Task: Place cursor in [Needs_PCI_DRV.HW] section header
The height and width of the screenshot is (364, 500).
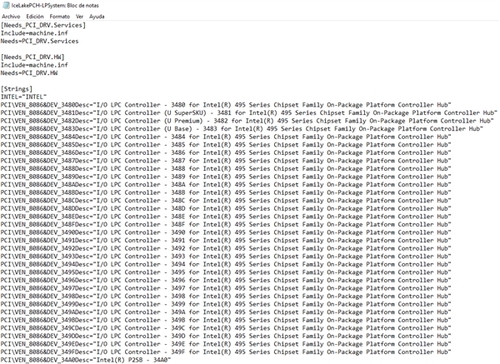Action: (x=33, y=57)
